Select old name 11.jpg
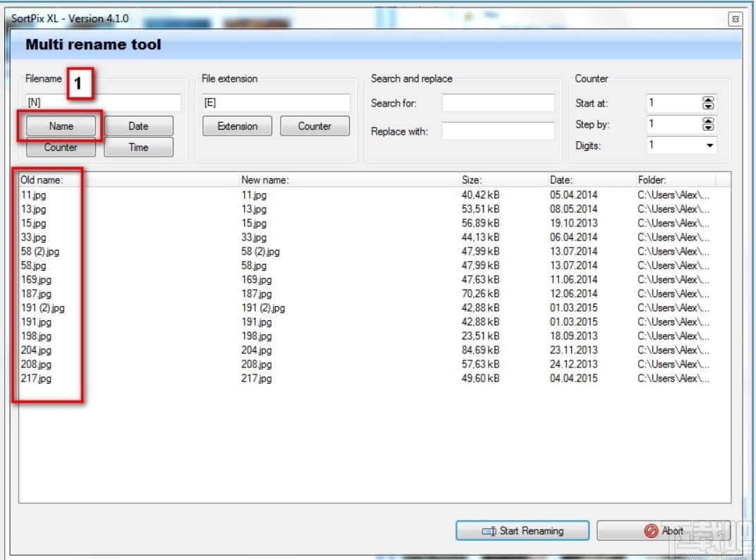Viewport: 756px width, 560px height. (33, 195)
